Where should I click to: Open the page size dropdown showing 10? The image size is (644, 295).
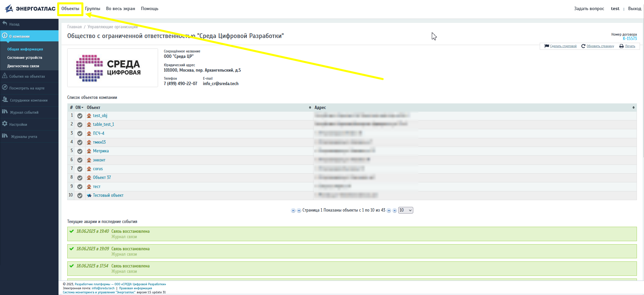405,210
